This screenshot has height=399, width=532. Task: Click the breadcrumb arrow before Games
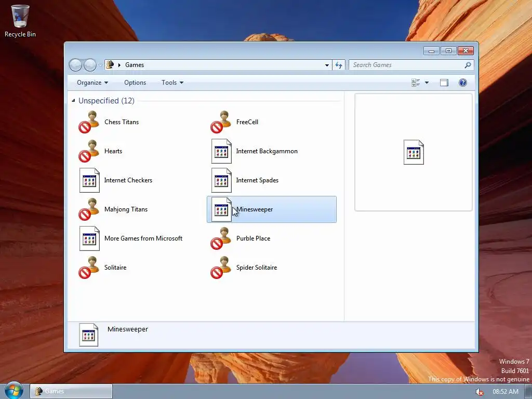[x=119, y=65]
